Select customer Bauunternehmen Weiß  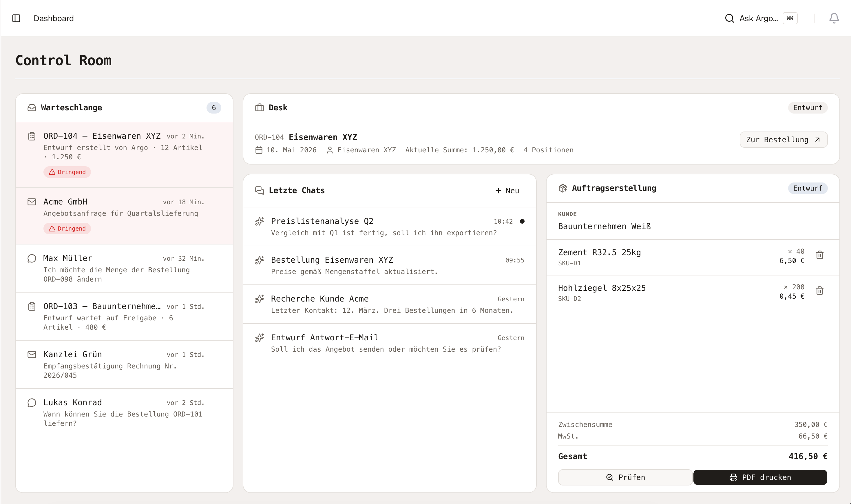[x=604, y=227]
